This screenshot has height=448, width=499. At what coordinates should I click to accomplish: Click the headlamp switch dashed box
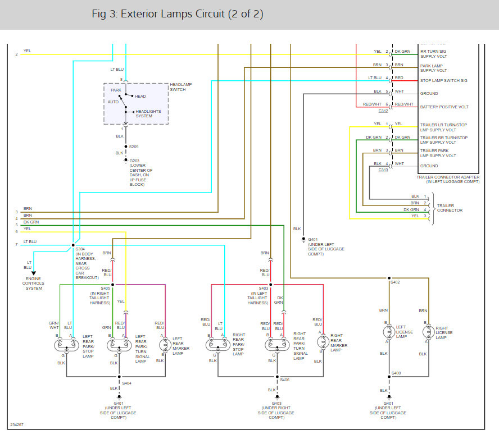(136, 104)
